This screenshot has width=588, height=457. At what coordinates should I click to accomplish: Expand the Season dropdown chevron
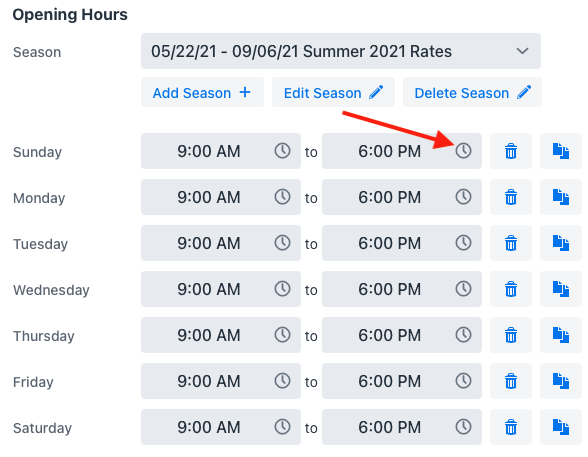click(x=522, y=51)
